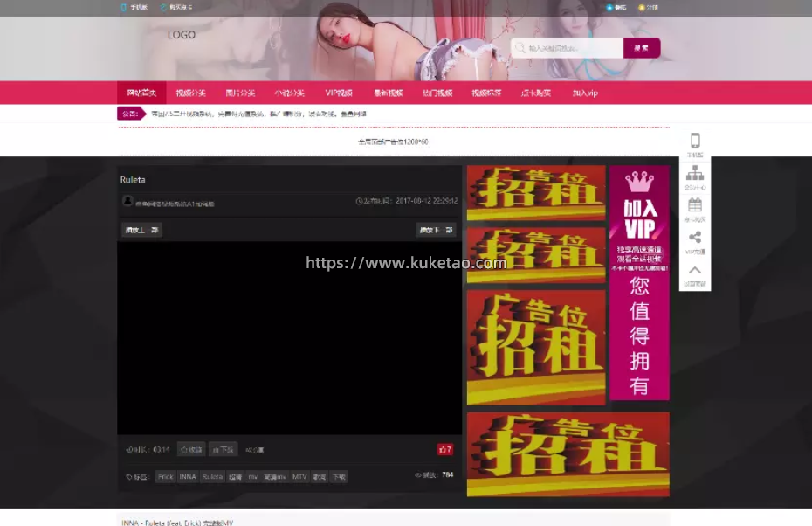Viewport: 812px width, 526px height.
Task: Select the MTV tag
Action: (299, 477)
